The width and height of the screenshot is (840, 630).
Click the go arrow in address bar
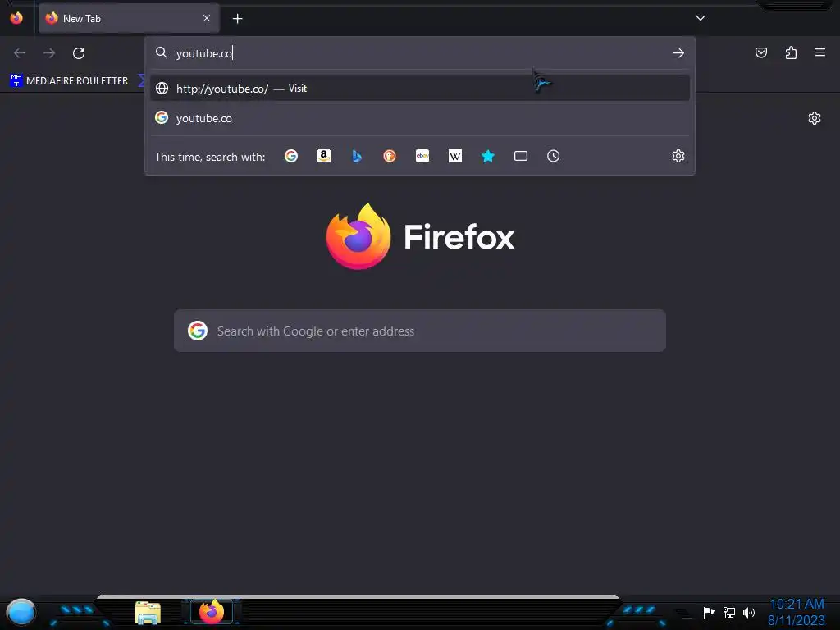pyautogui.click(x=678, y=53)
